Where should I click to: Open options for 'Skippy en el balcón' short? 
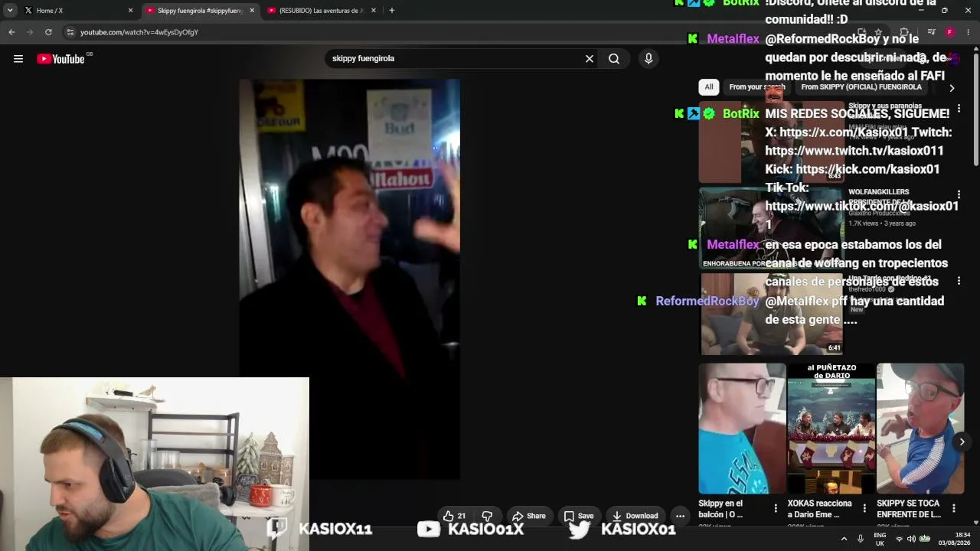tap(776, 508)
